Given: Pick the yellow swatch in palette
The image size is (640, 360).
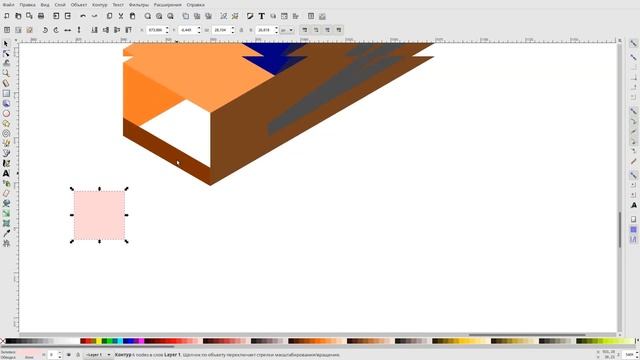Looking at the screenshot, I should pos(99,341).
